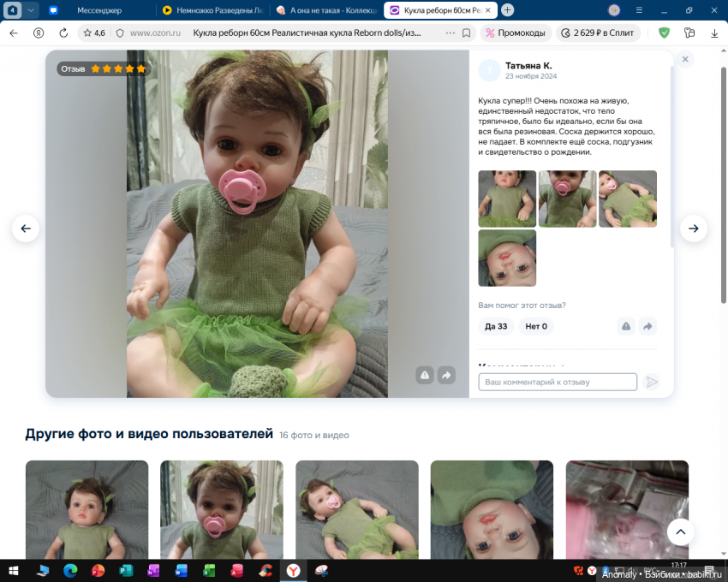728x582 pixels.
Task: Bookmark this page in the address bar
Action: pyautogui.click(x=466, y=33)
